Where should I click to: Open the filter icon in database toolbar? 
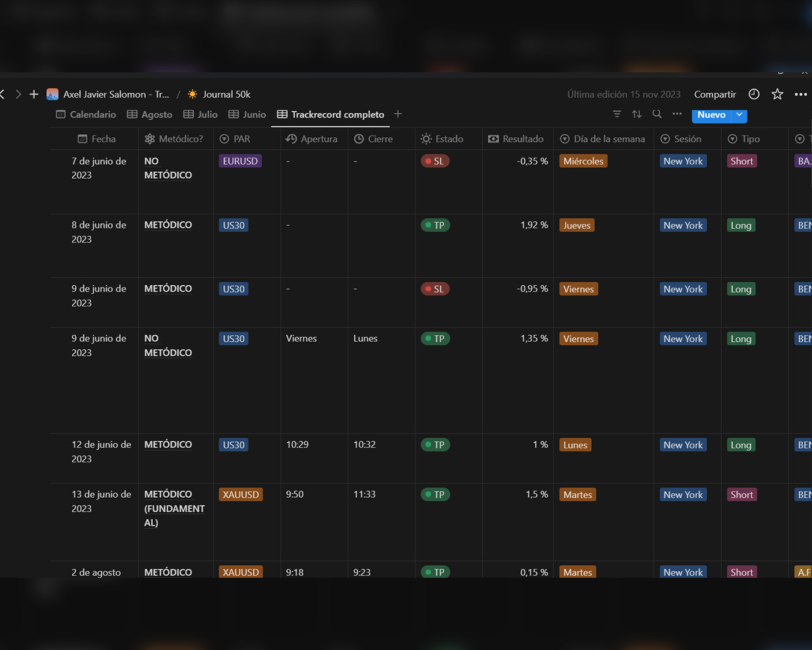(617, 114)
